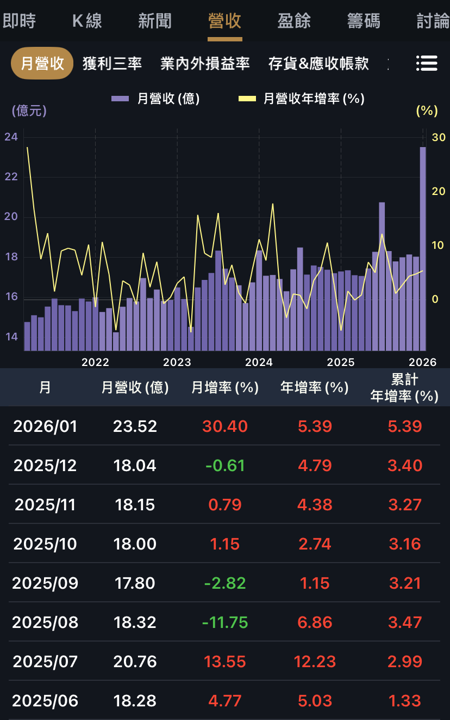Screen dimensions: 450x720
Task: Click the 月營收 (億) column header
Action: tap(135, 388)
